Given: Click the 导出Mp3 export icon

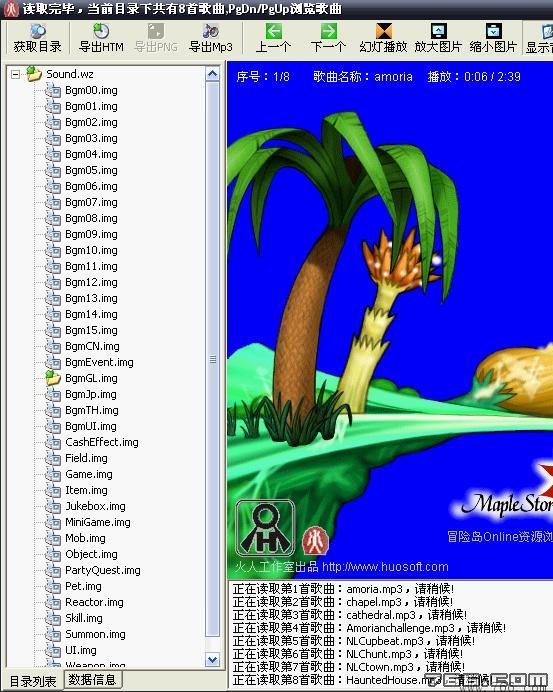Looking at the screenshot, I should (211, 38).
